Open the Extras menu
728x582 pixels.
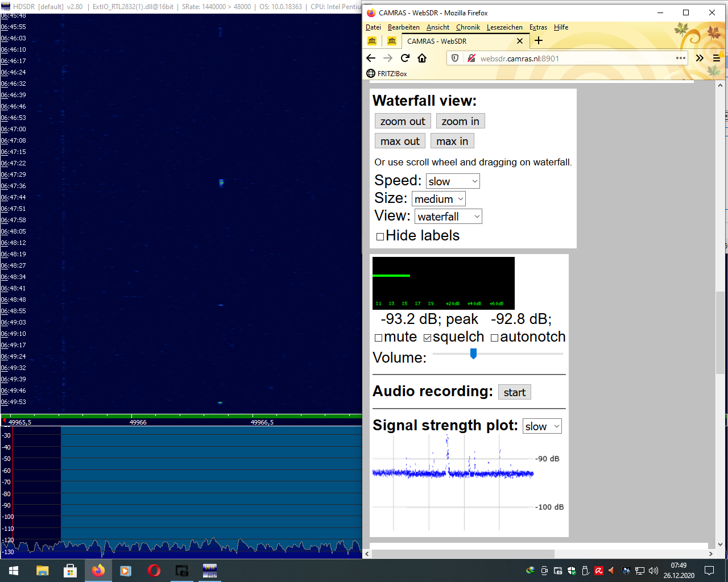click(538, 27)
